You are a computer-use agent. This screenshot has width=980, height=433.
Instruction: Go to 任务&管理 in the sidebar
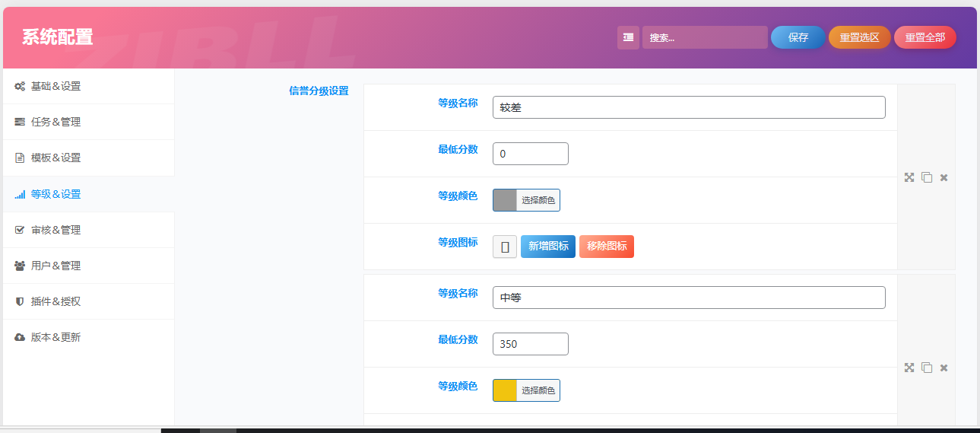pyautogui.click(x=56, y=122)
